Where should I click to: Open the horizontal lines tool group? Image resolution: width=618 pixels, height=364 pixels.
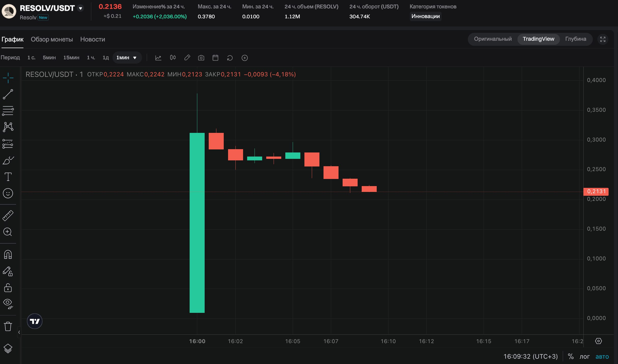(x=8, y=111)
